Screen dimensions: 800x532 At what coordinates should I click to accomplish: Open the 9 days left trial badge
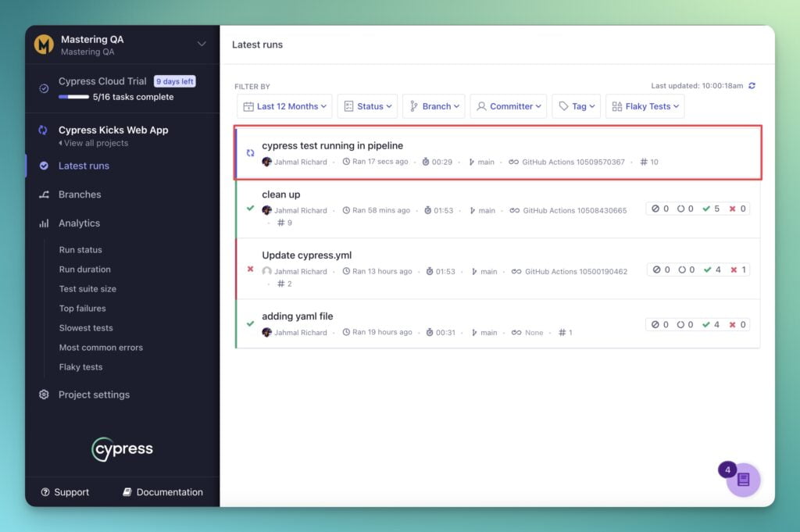(x=175, y=81)
